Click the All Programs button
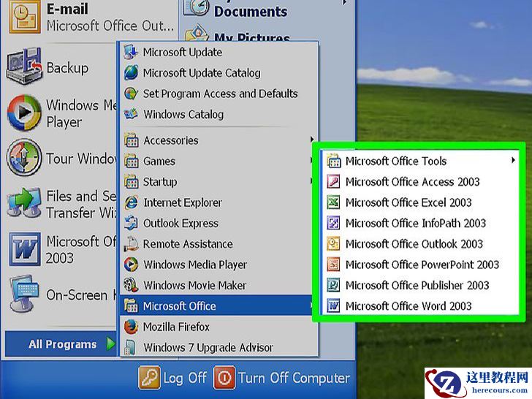This screenshot has width=532, height=399. point(61,343)
